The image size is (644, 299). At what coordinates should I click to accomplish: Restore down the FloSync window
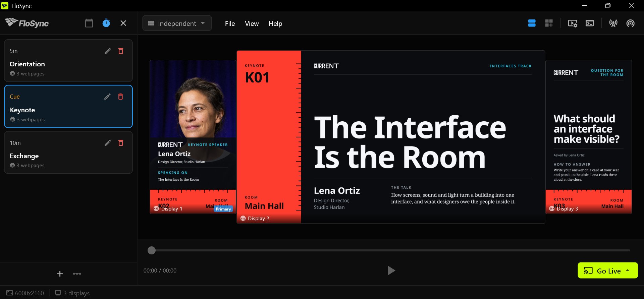(608, 6)
